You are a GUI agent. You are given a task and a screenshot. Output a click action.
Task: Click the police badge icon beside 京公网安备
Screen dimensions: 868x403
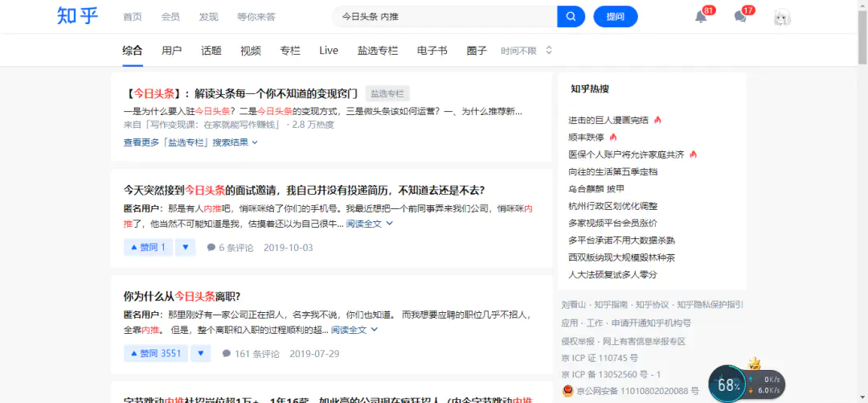click(x=567, y=391)
